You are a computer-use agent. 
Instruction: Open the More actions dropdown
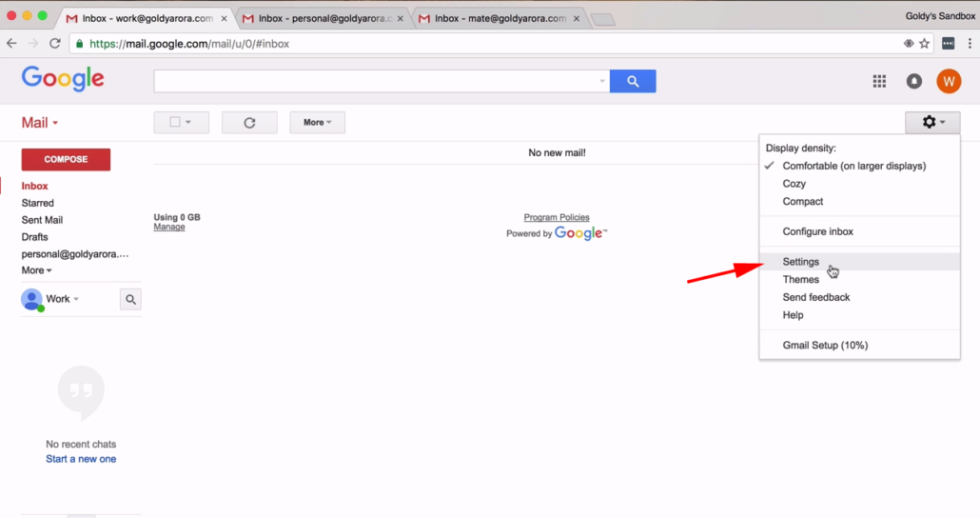point(318,123)
